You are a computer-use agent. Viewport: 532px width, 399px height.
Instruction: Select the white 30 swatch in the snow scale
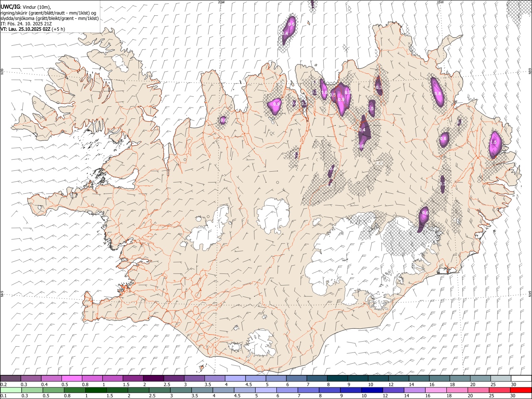coord(521,378)
